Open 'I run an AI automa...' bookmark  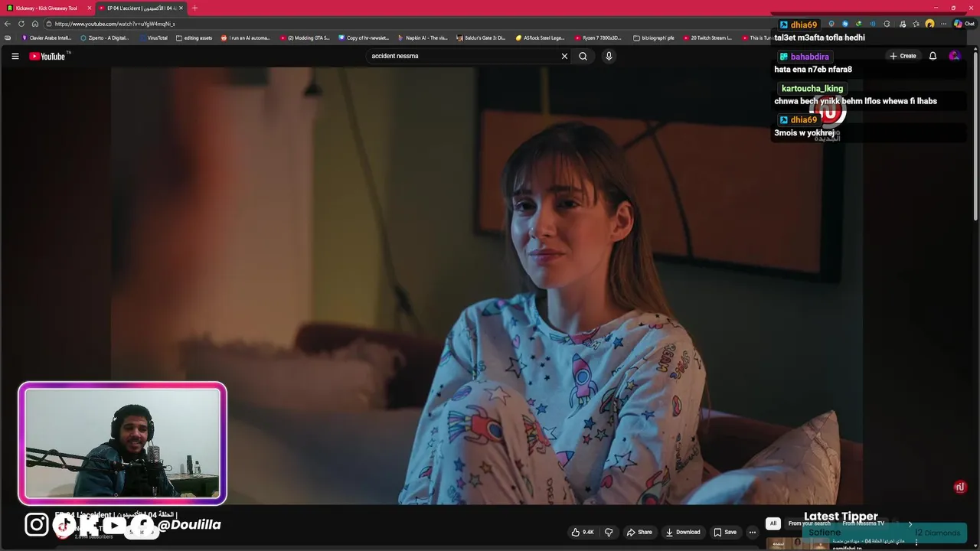click(x=246, y=37)
